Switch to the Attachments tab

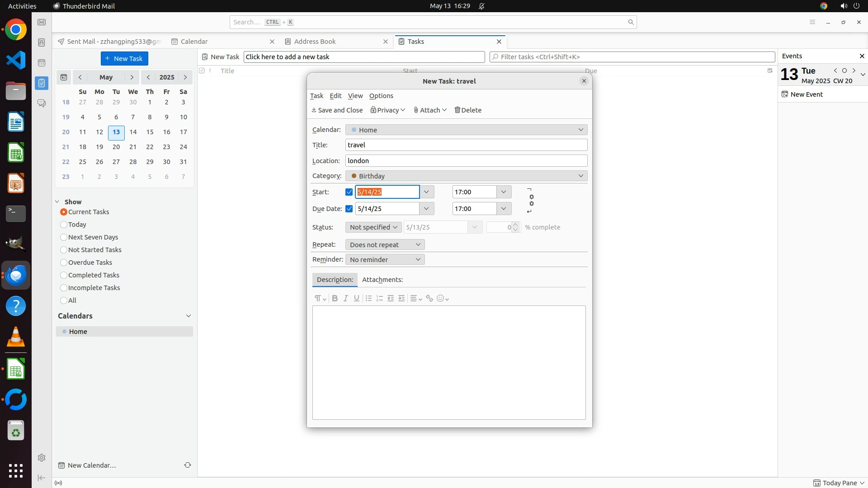[x=382, y=280]
